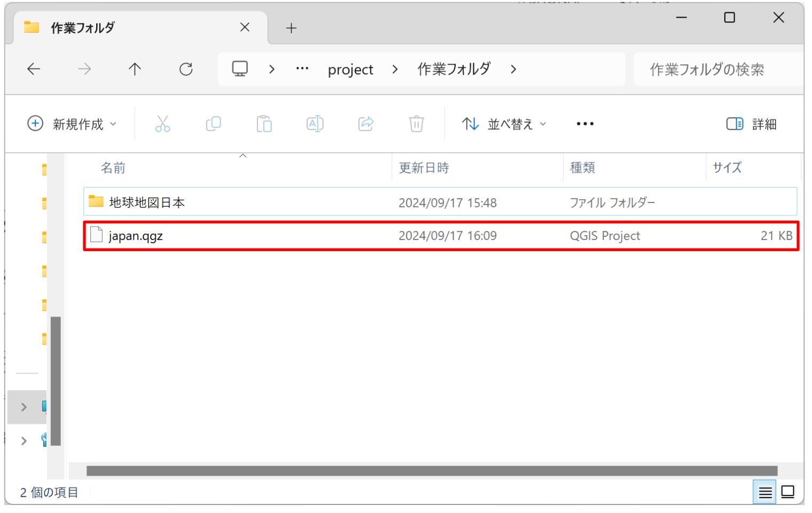Toggle the 詳細 details pane
This screenshot has height=513, width=812.
752,124
